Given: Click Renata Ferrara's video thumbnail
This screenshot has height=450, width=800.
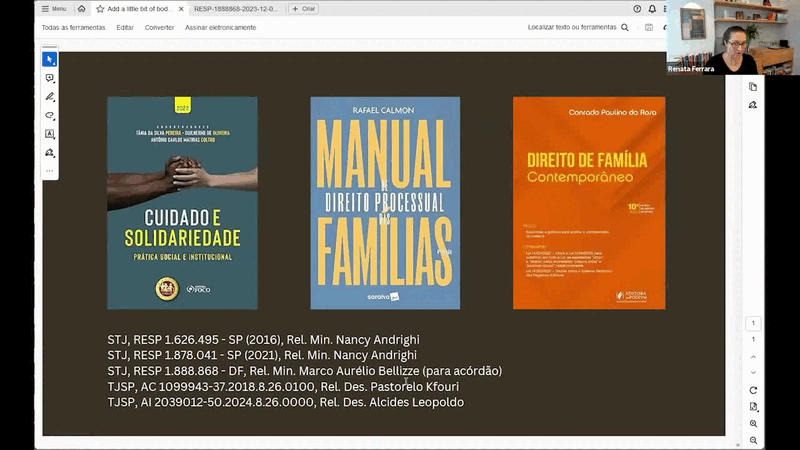Looking at the screenshot, I should [x=733, y=37].
